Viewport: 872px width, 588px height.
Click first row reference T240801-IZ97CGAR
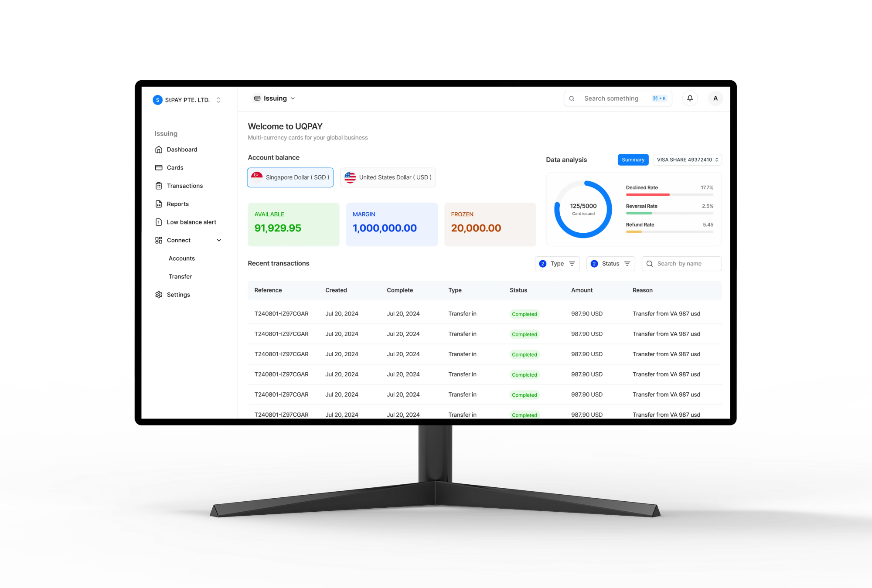coord(281,314)
